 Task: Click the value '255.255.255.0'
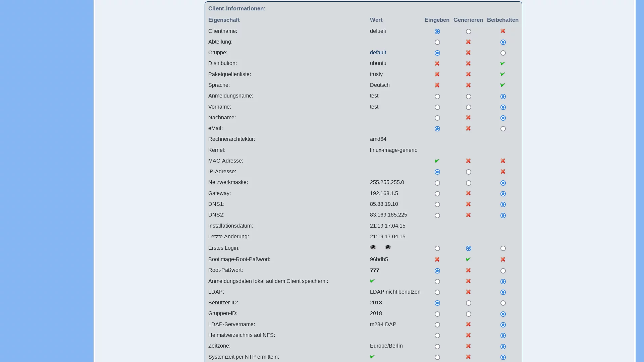tap(387, 182)
